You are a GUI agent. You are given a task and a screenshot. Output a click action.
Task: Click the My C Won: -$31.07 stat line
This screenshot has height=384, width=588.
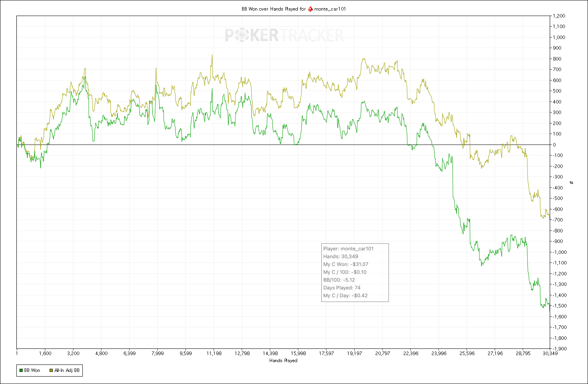coord(346,264)
